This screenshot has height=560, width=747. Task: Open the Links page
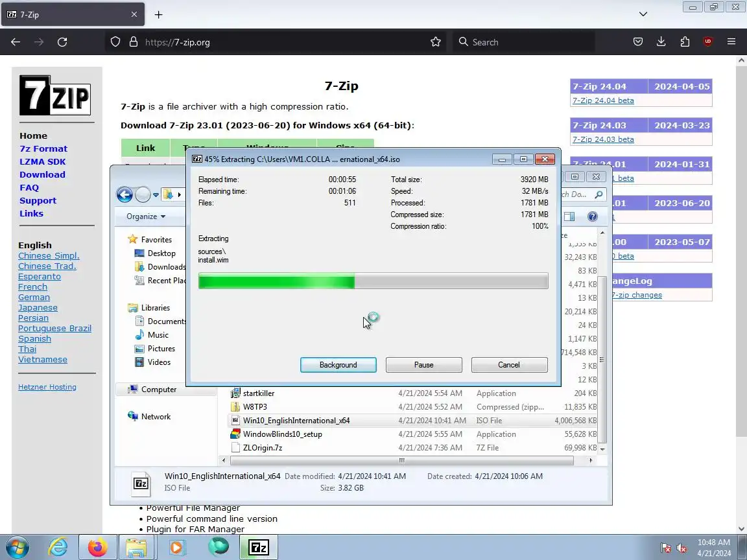click(31, 213)
